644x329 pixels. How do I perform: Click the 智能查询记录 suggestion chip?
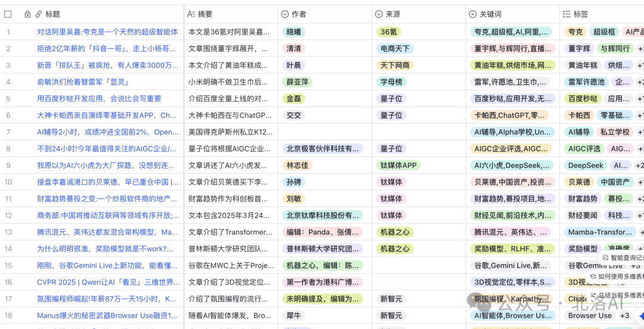tap(621, 258)
